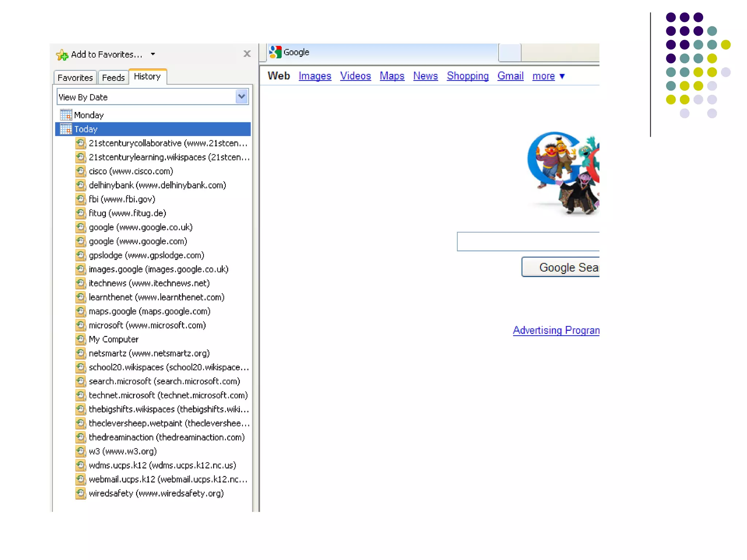Image resolution: width=747 pixels, height=560 pixels.
Task: Collapse the Today history folder
Action: click(x=86, y=129)
